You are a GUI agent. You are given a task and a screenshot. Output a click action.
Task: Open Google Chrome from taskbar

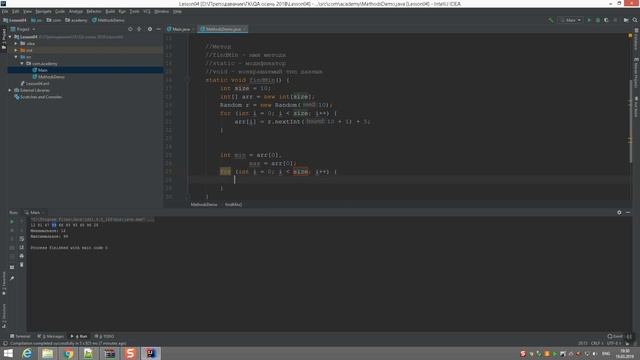[x=69, y=353]
